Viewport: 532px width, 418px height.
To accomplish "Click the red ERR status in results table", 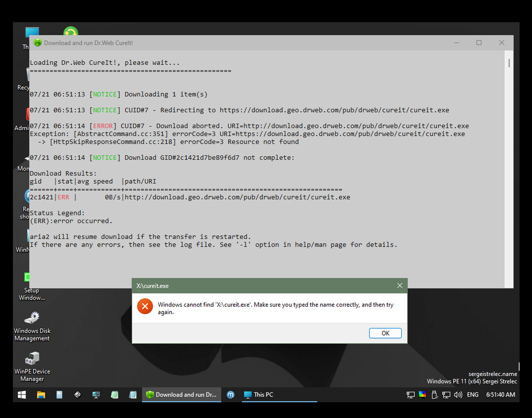I will tap(63, 197).
